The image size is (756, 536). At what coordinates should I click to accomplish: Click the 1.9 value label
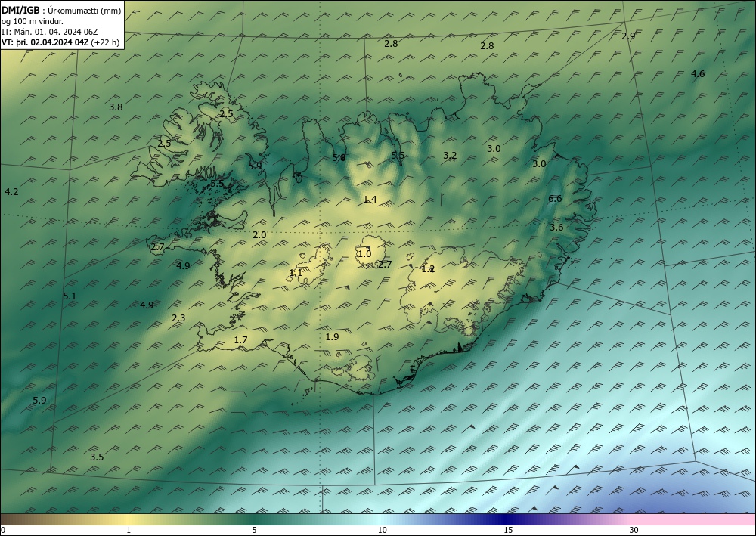(332, 336)
